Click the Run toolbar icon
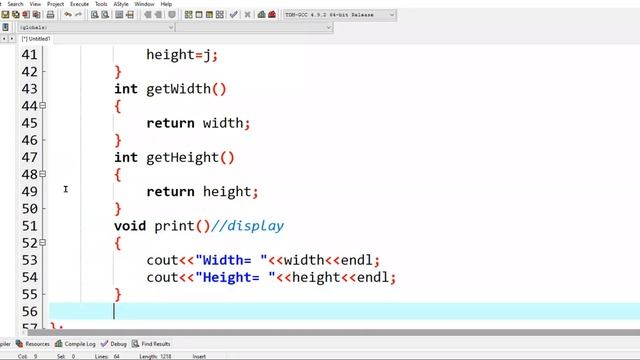The image size is (640, 360). [x=199, y=15]
